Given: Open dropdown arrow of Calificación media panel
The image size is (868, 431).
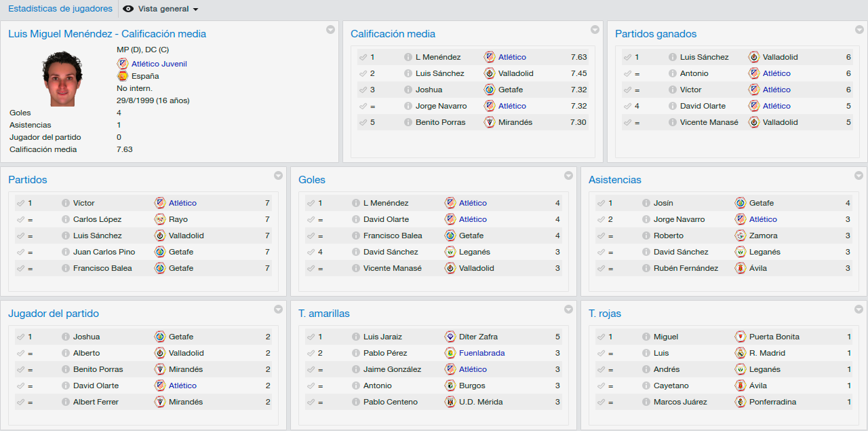Looking at the screenshot, I should [x=595, y=30].
